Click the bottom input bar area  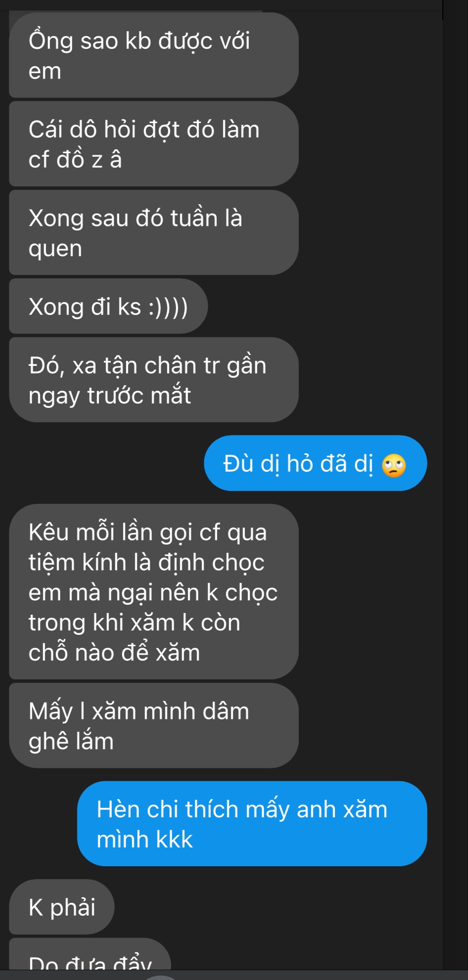234,975
